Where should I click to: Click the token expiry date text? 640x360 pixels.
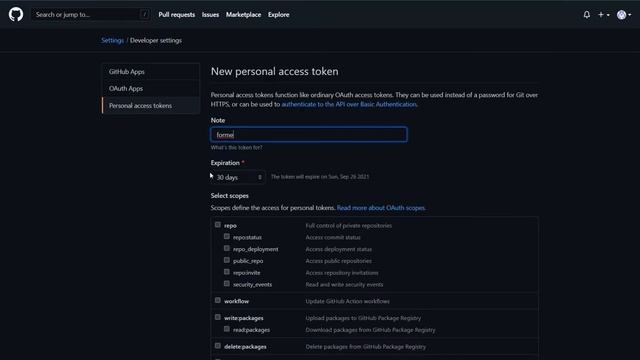tap(320, 177)
